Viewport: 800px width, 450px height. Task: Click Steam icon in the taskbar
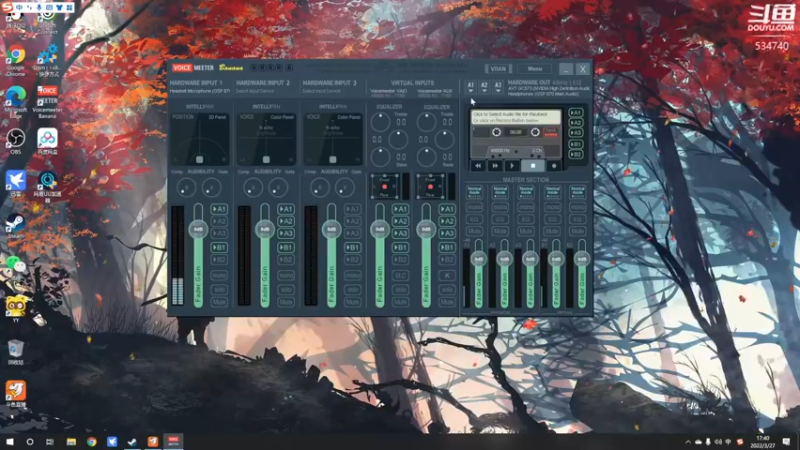[133, 442]
